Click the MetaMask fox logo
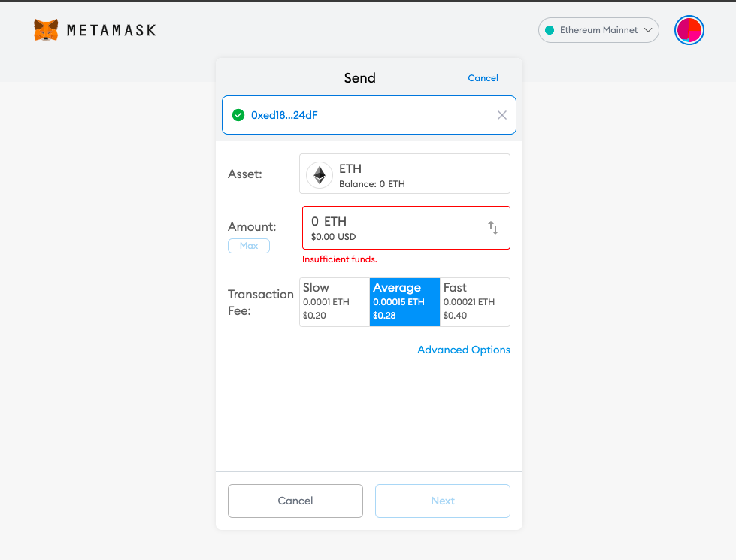Viewport: 736px width, 560px height. 46,30
